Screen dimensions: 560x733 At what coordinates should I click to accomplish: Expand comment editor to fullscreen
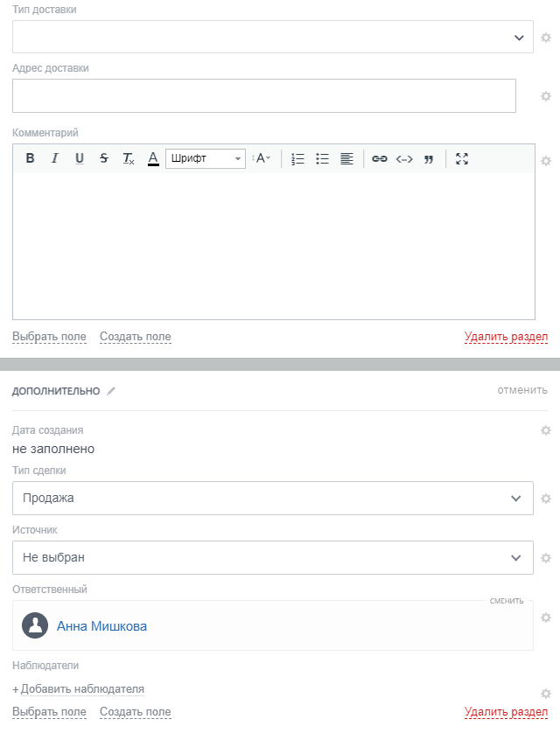coord(462,158)
